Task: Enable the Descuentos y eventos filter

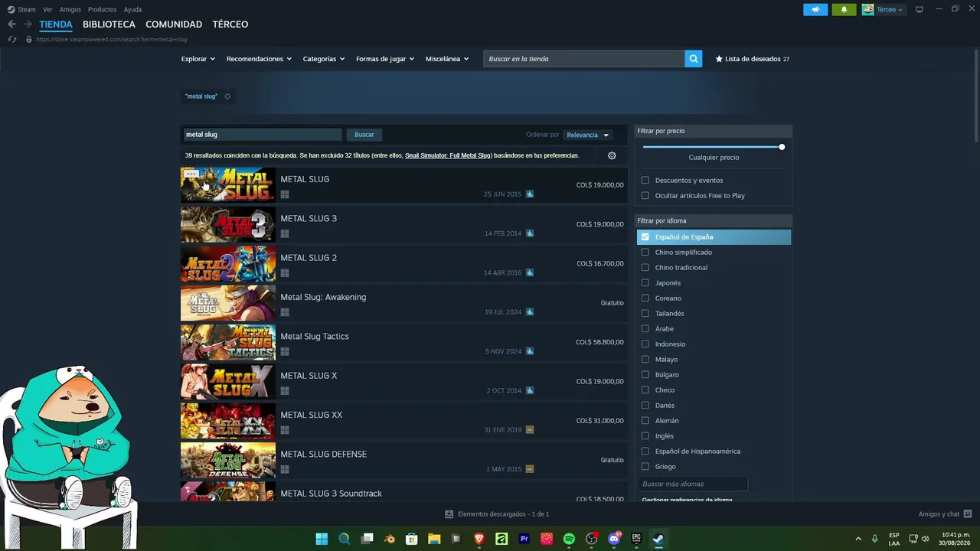Action: [645, 181]
